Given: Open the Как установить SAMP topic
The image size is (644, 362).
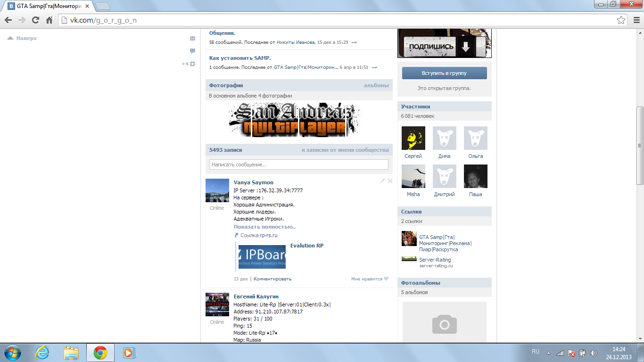Looking at the screenshot, I should pyautogui.click(x=240, y=58).
